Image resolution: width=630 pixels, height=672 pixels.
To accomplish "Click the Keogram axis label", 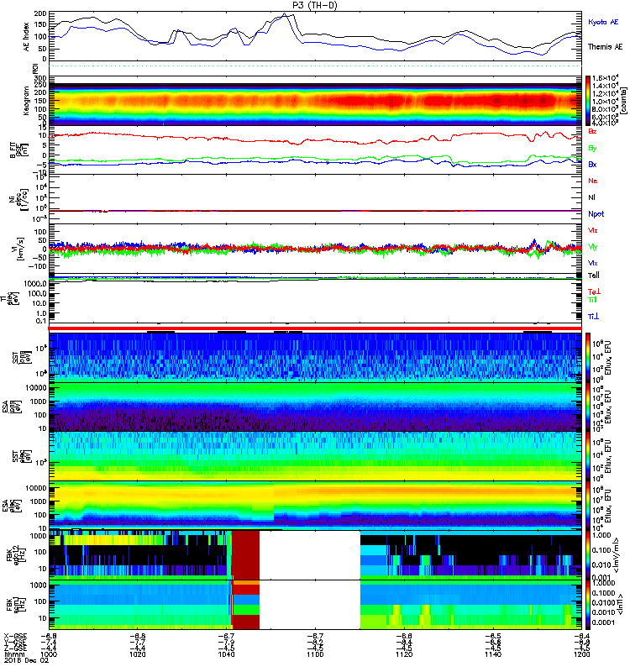I will [x=26, y=100].
